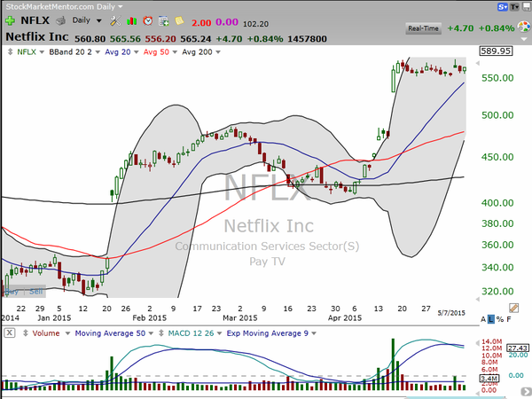Screen dimensions: 532x399
Task: Expand the Avg 200 dropdown arrow
Action: pos(218,52)
